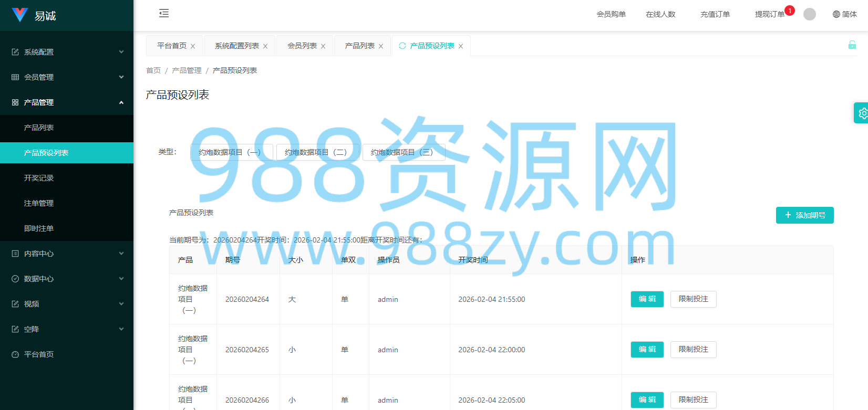The image size is (868, 410).
Task: Click the 添加期号 button
Action: 804,215
